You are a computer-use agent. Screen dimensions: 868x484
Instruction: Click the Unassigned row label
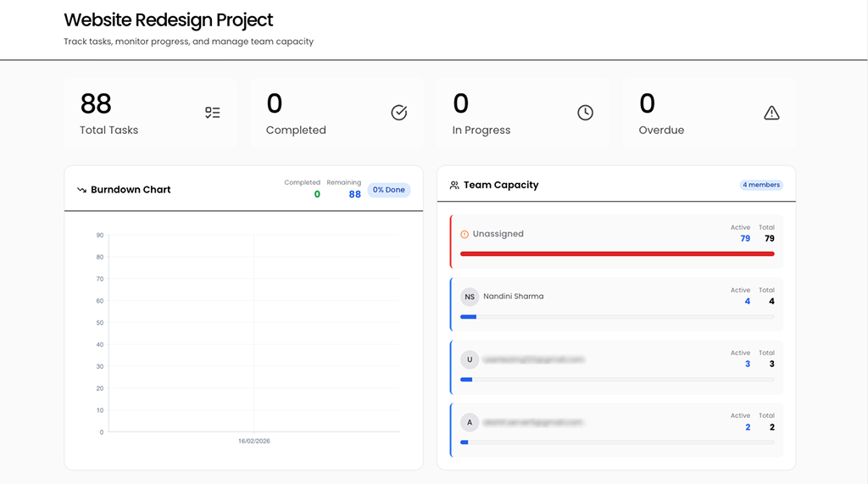498,234
